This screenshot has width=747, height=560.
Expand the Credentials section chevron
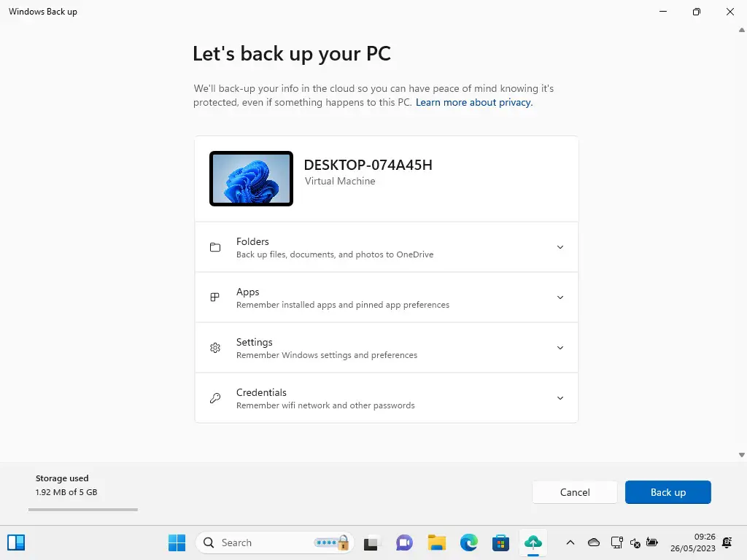[x=560, y=398]
